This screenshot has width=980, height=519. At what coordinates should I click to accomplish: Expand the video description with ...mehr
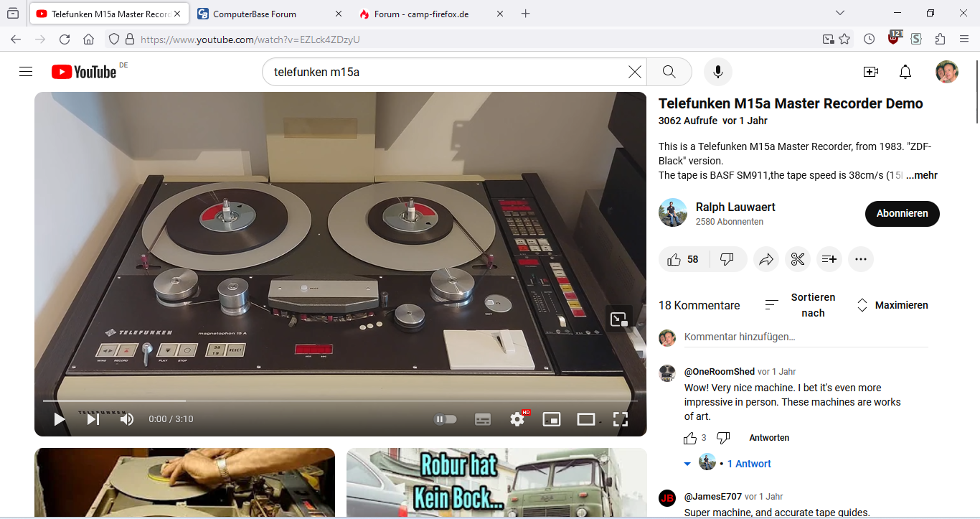pyautogui.click(x=922, y=175)
